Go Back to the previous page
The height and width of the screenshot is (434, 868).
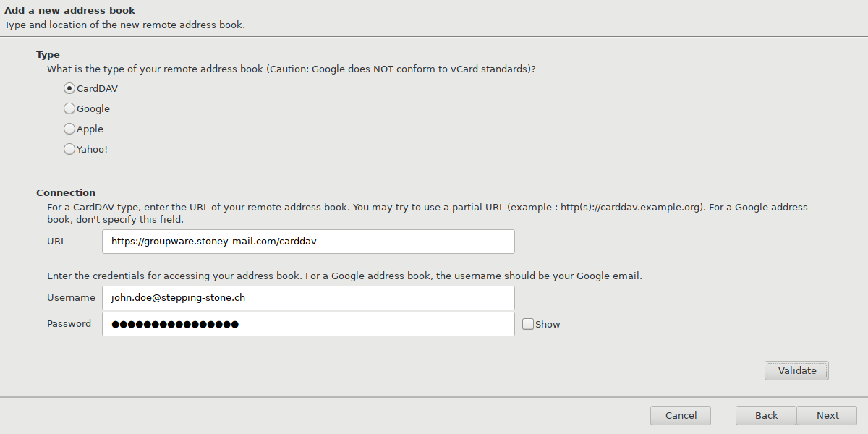click(x=766, y=415)
